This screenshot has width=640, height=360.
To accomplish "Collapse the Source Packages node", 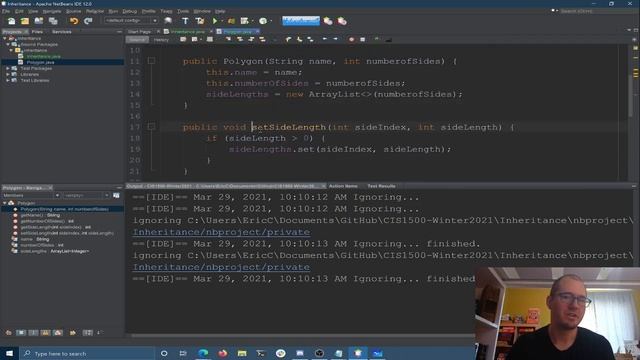I will click(x=8, y=44).
